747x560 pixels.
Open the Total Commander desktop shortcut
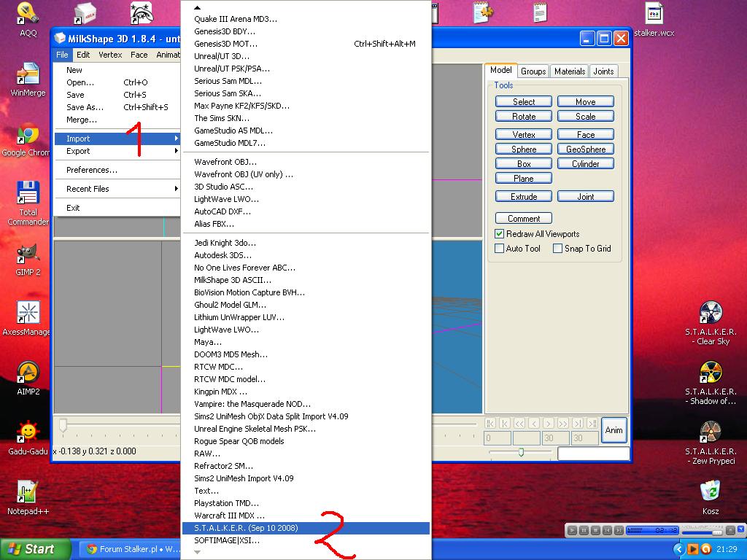(x=28, y=203)
